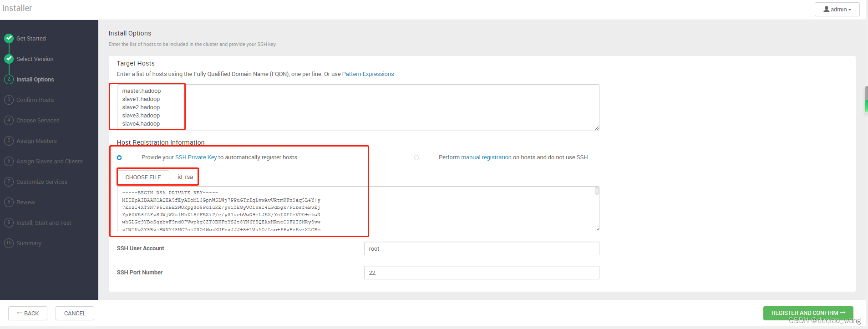Click the SSH Port Number field
868x329 pixels.
(x=482, y=273)
